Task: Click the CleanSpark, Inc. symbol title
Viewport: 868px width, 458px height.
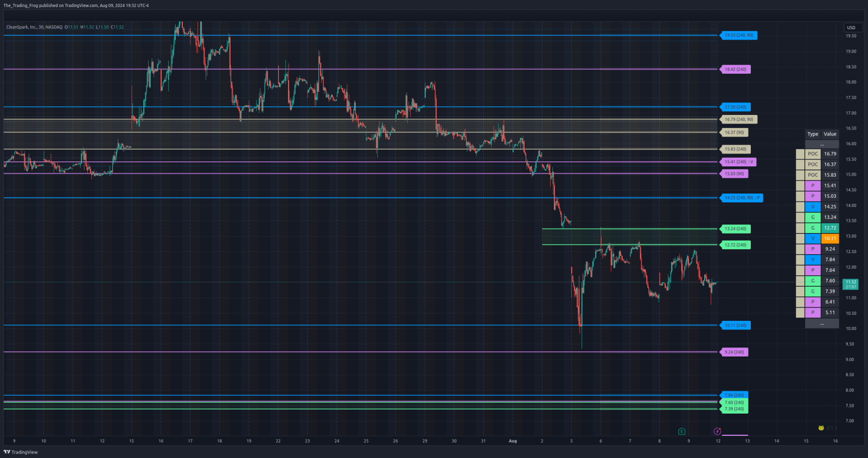Action: point(34,27)
